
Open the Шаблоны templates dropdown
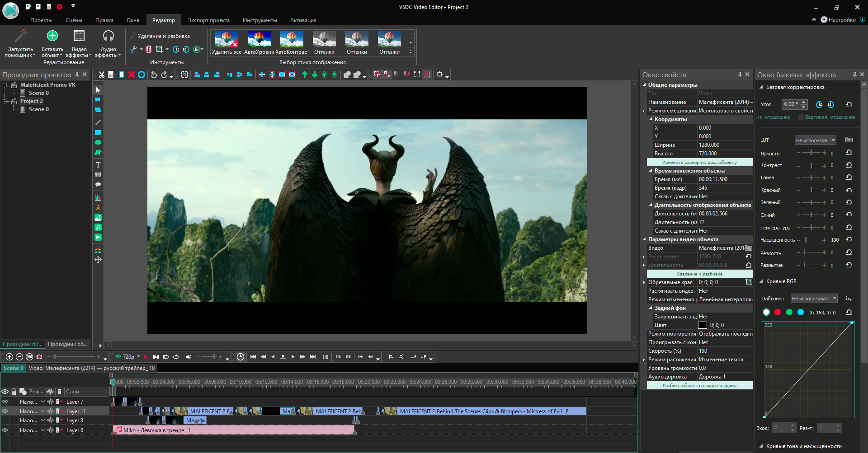(x=814, y=299)
